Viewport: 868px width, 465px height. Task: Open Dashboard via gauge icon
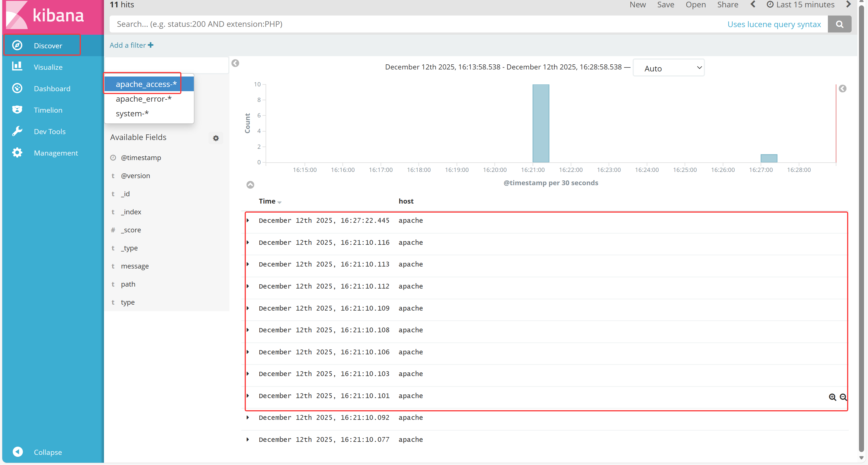(x=17, y=88)
